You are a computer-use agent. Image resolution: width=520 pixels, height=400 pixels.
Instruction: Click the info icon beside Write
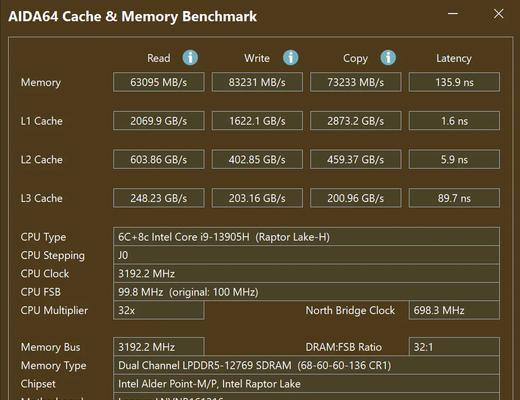(x=291, y=58)
